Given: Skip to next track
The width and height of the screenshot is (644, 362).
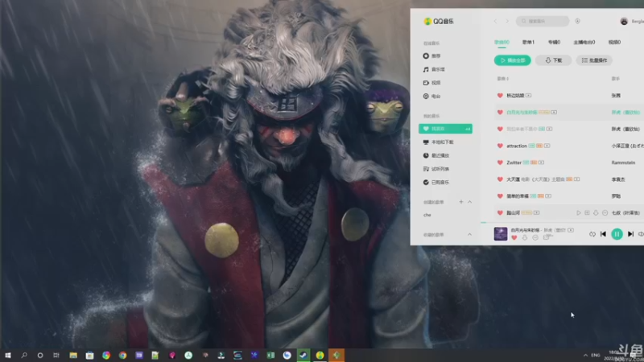Looking at the screenshot, I should (630, 234).
